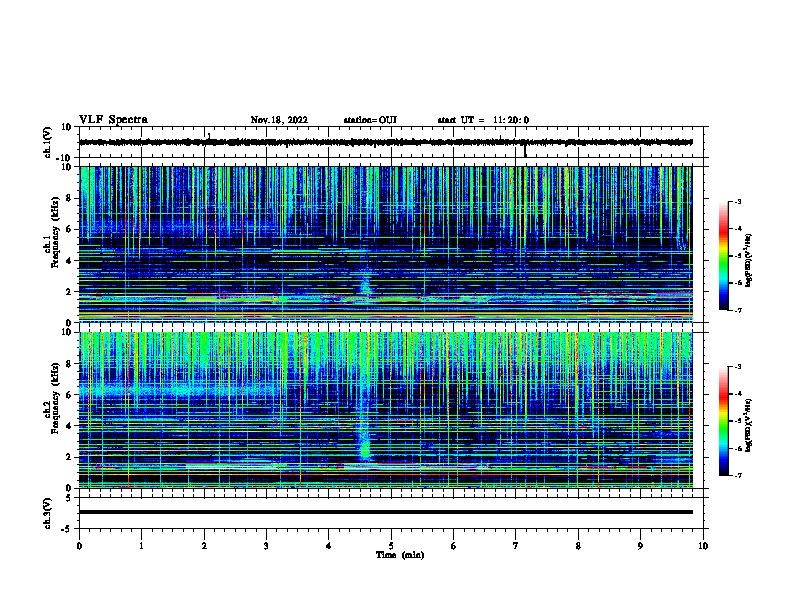Click the ch.2 spectrogram color bar
This screenshot has height=612, width=792.
coord(724,421)
